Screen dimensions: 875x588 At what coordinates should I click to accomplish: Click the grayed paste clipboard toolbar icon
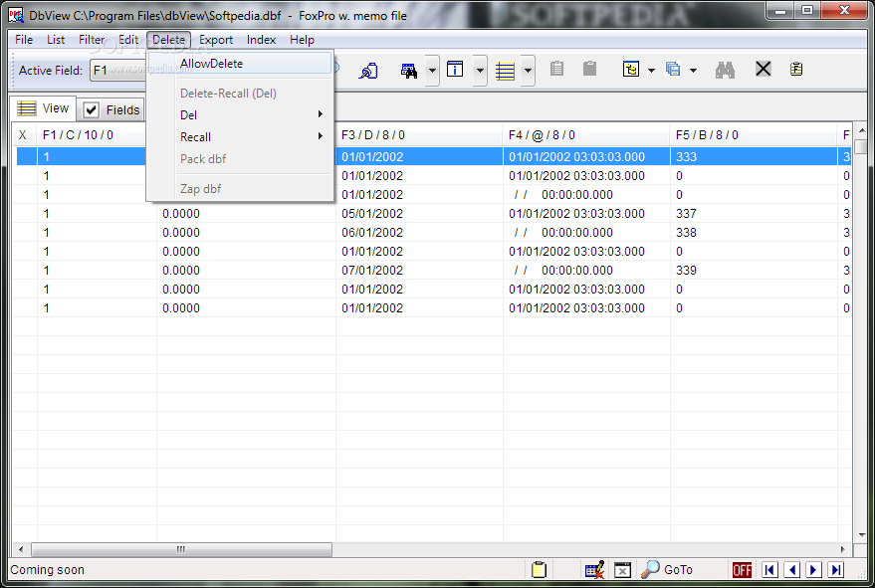coord(590,69)
